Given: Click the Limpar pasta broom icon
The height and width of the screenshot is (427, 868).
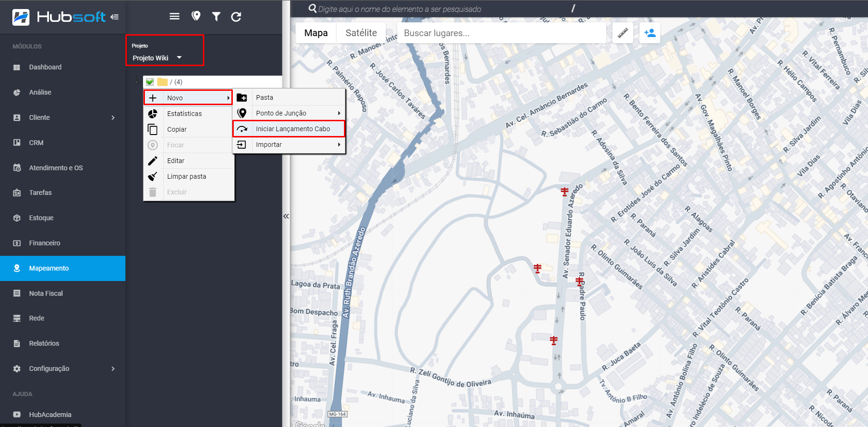Looking at the screenshot, I should point(153,176).
